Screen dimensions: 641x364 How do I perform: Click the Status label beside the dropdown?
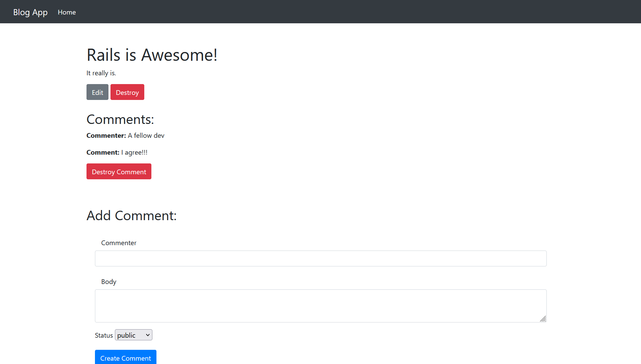pos(104,335)
